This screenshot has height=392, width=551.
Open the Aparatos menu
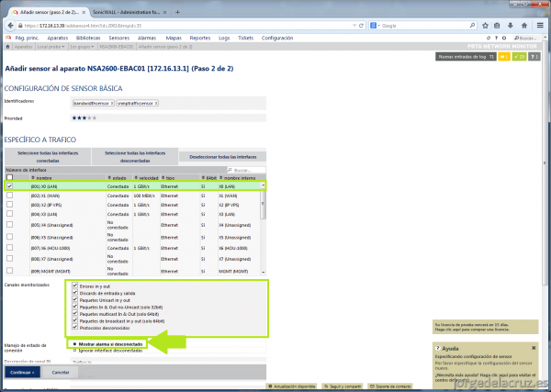(x=58, y=38)
